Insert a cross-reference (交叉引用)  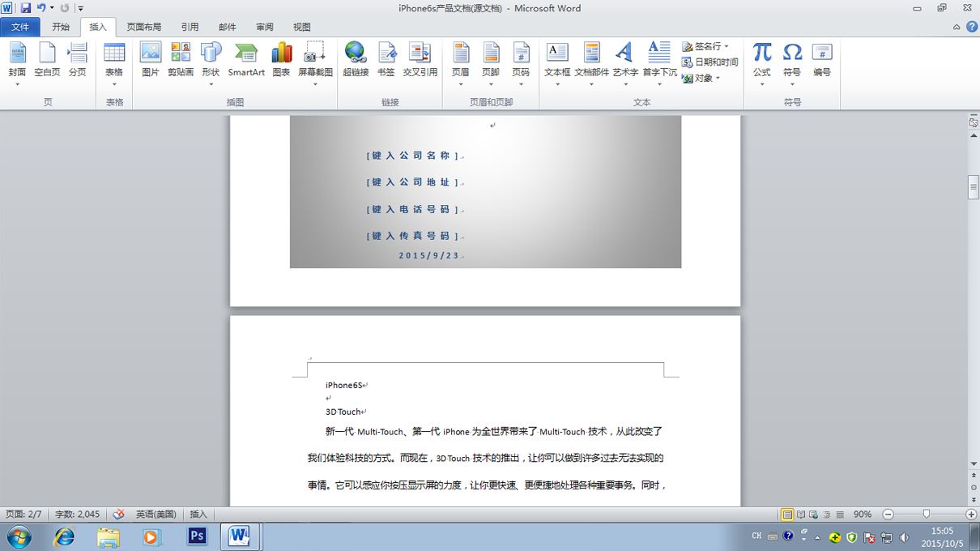420,60
